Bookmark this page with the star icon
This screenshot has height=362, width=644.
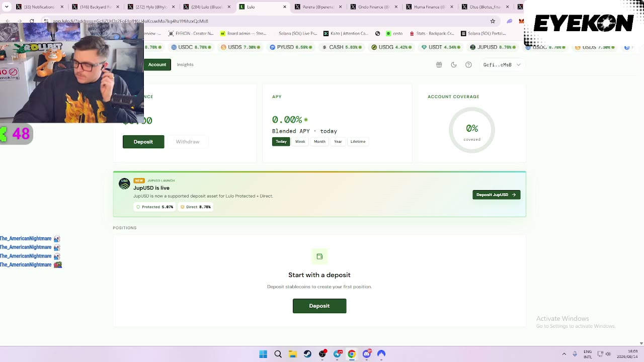493,21
